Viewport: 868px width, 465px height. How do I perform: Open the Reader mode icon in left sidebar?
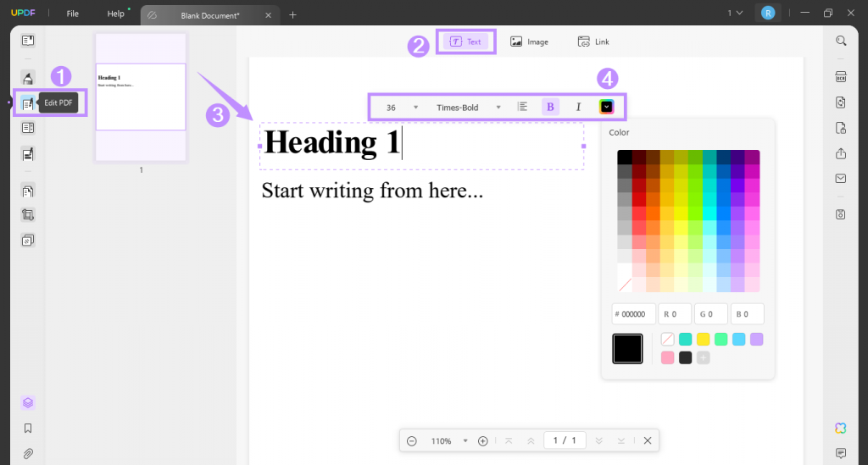pyautogui.click(x=28, y=41)
